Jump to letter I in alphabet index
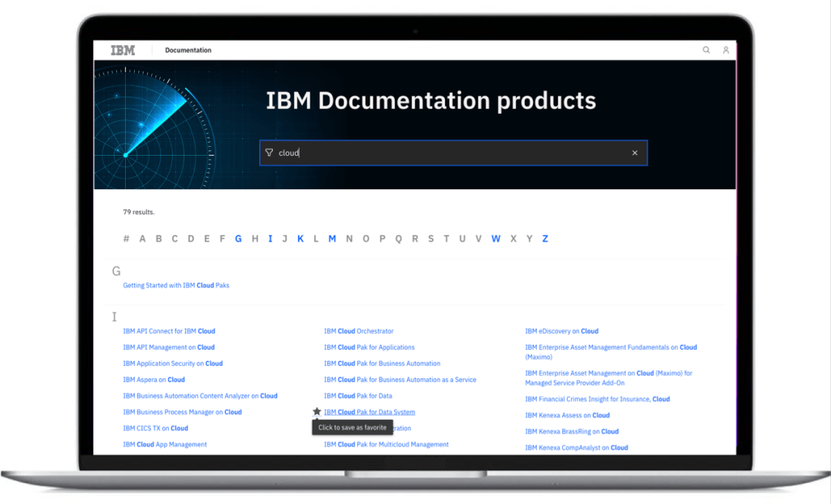The width and height of the screenshot is (831, 504). (270, 239)
